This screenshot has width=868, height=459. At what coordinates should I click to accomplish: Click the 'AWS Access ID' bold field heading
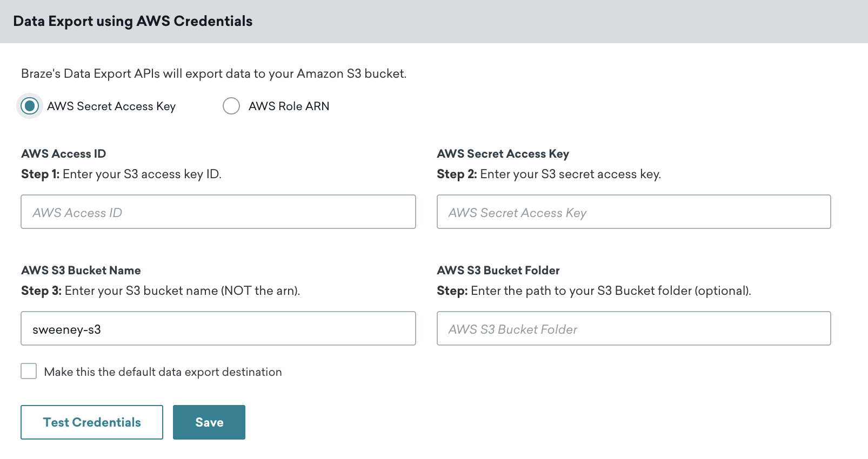pos(63,154)
